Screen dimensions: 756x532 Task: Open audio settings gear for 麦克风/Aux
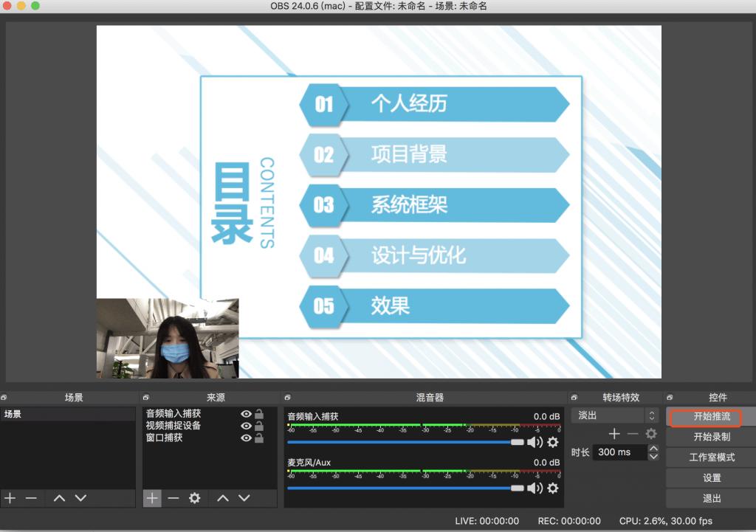(552, 488)
